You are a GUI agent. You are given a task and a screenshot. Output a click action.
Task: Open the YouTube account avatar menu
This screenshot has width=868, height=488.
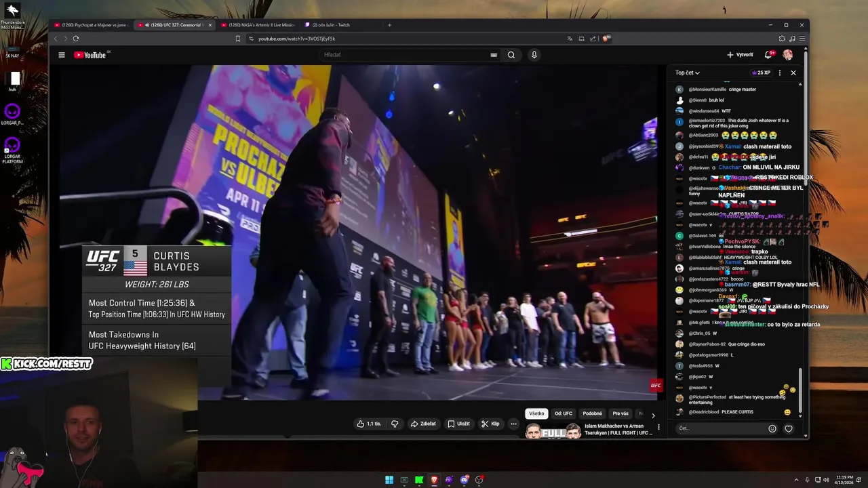coord(788,55)
